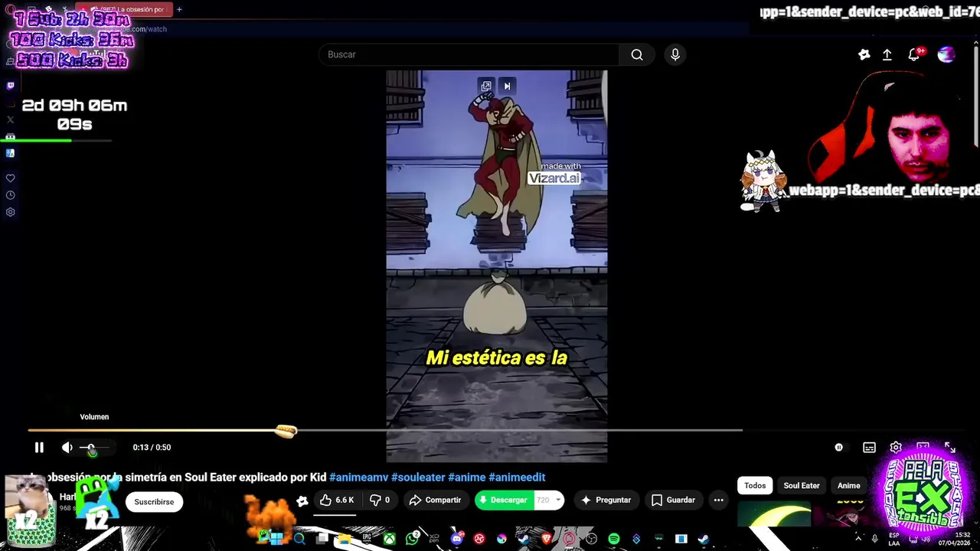Open the #animeamv hashtag link
Image resolution: width=980 pixels, height=551 pixels.
358,478
